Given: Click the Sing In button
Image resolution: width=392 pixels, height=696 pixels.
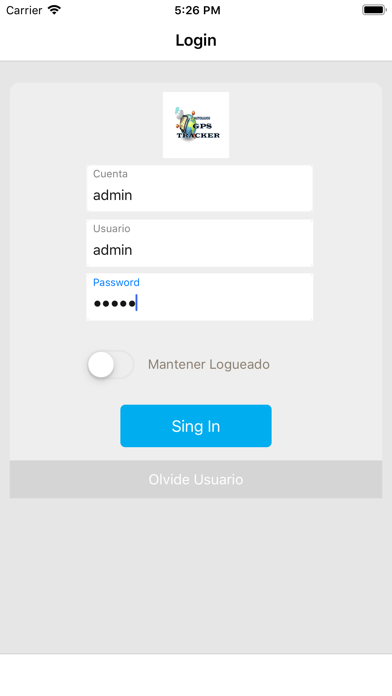Looking at the screenshot, I should tap(196, 426).
